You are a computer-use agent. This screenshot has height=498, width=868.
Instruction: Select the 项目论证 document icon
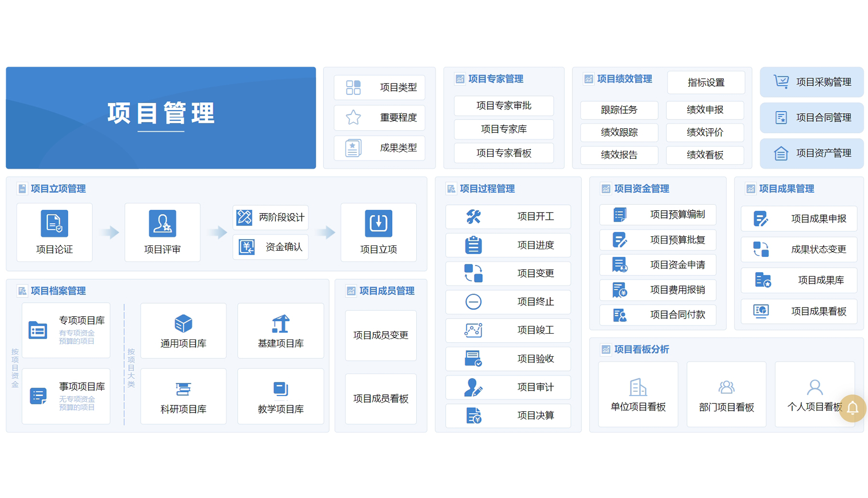pyautogui.click(x=54, y=223)
